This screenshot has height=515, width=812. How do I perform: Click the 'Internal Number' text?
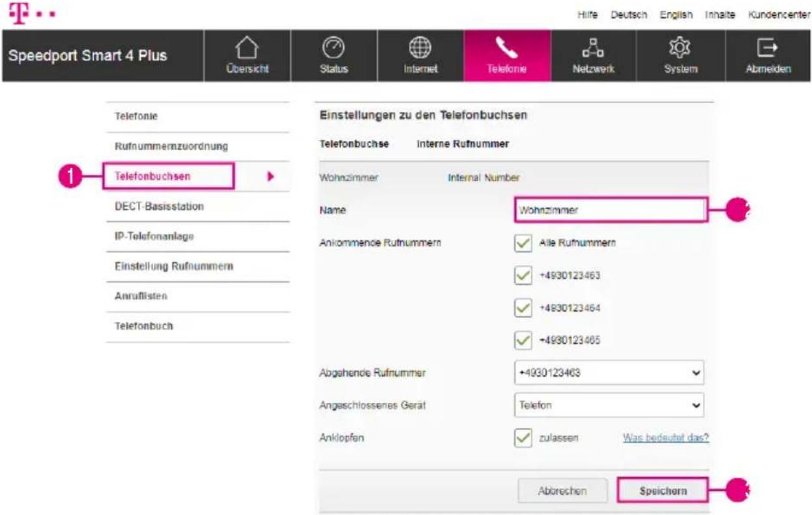coord(484,177)
